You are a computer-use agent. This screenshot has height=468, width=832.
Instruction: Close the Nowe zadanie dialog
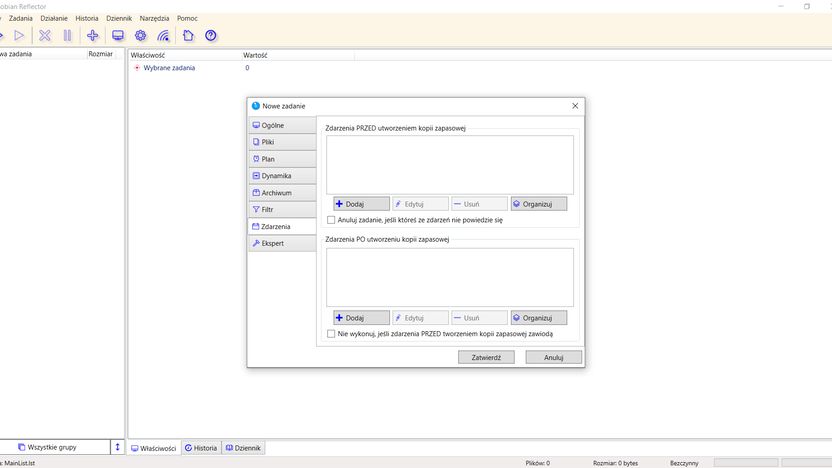(575, 106)
